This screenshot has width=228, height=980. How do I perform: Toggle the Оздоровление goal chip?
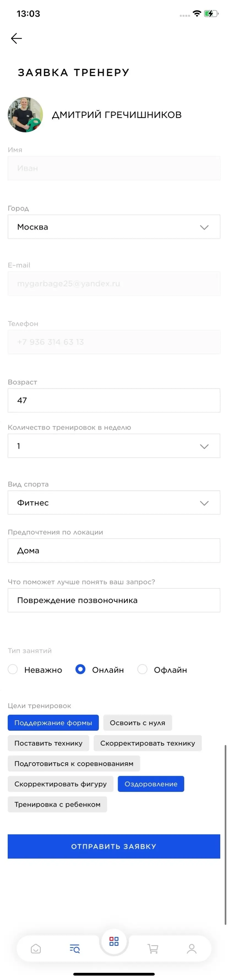[x=151, y=784]
